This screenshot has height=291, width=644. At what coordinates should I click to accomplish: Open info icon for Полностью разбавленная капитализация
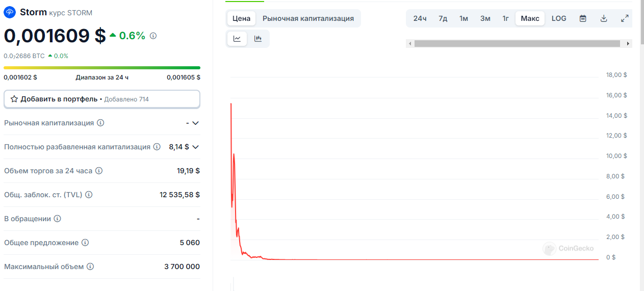click(157, 147)
